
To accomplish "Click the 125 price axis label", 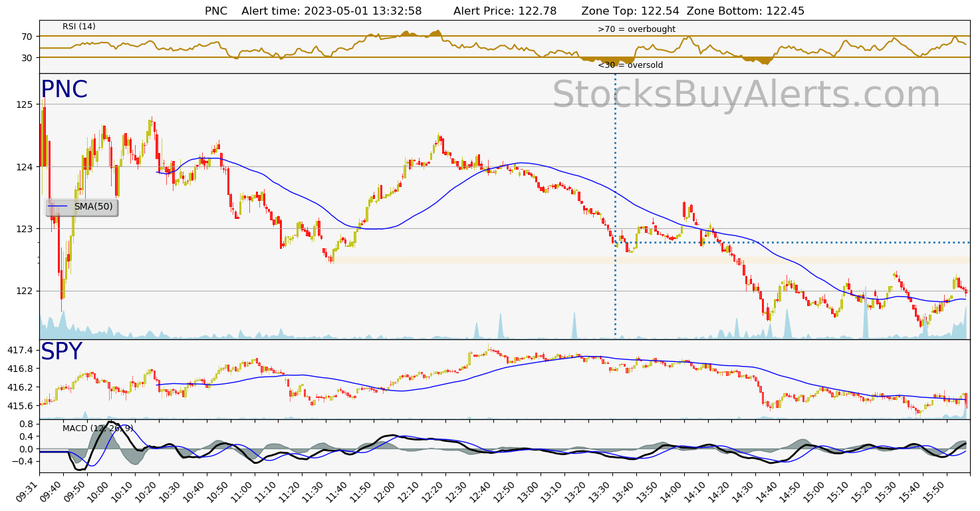I will [x=25, y=104].
